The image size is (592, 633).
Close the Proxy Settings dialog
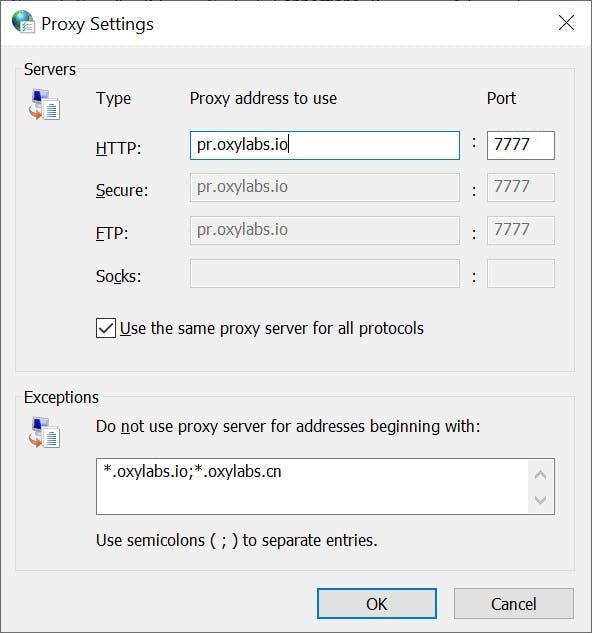(x=566, y=23)
